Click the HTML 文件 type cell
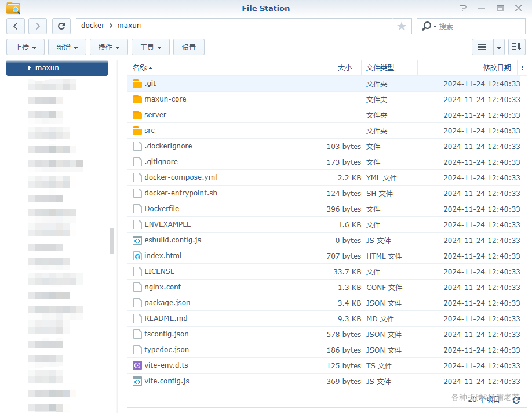532x413 pixels. pyautogui.click(x=384, y=256)
